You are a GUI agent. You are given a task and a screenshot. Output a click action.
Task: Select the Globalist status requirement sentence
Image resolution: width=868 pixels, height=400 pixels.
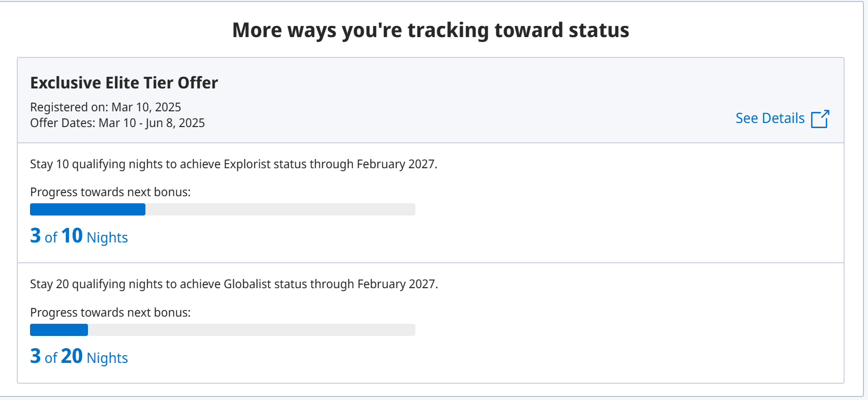234,284
